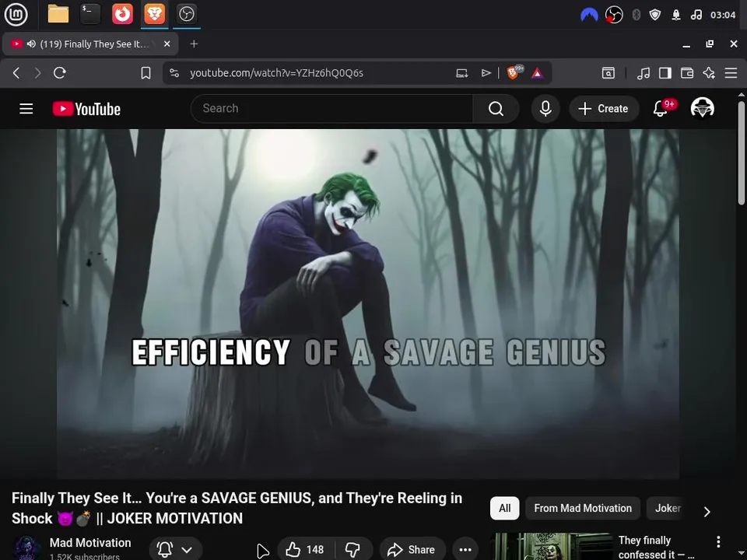Show more filter chips with arrow
Screen dimensions: 747x560
tap(707, 512)
